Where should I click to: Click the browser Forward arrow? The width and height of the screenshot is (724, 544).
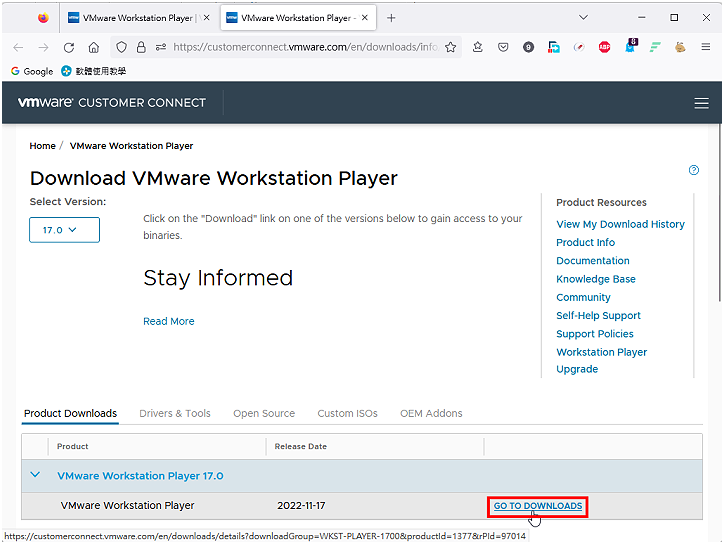(x=43, y=47)
